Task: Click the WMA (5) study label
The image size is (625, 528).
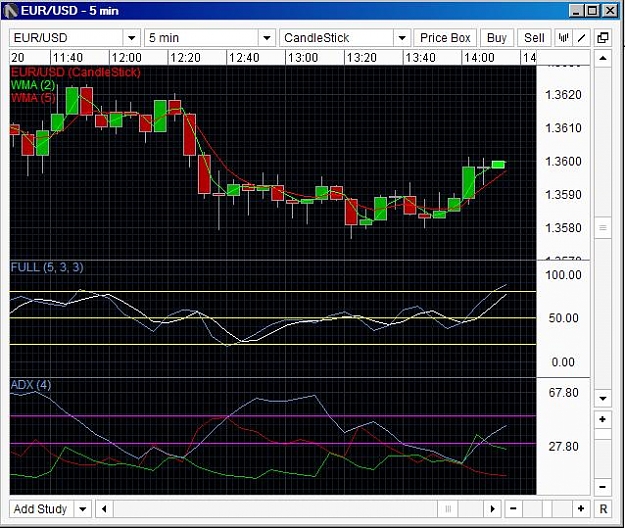Action: (33, 98)
